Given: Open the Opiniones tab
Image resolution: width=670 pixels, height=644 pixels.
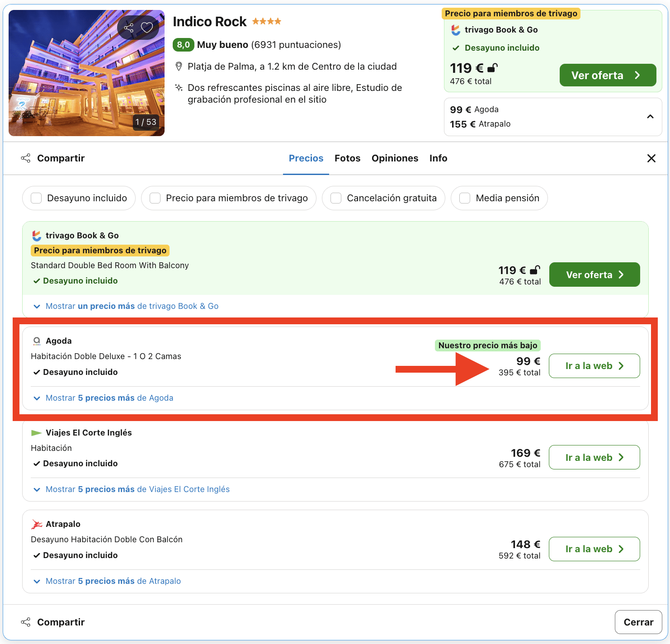Looking at the screenshot, I should [395, 158].
